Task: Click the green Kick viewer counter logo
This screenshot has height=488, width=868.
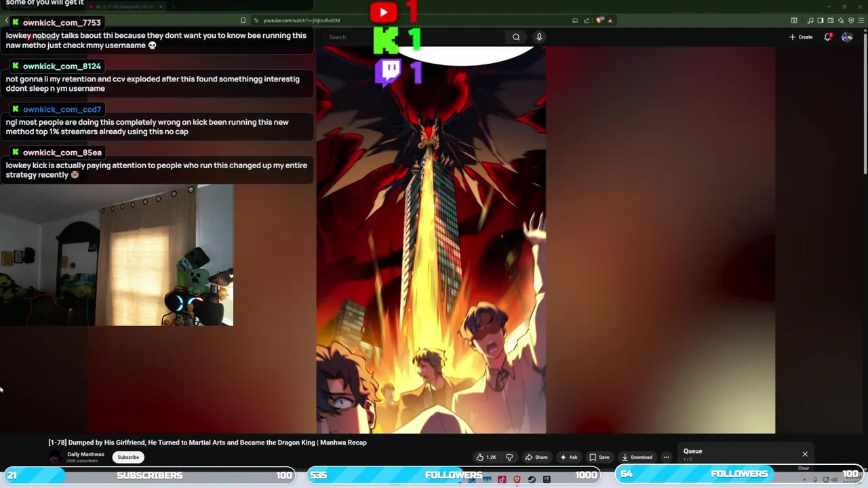Action: 386,41
